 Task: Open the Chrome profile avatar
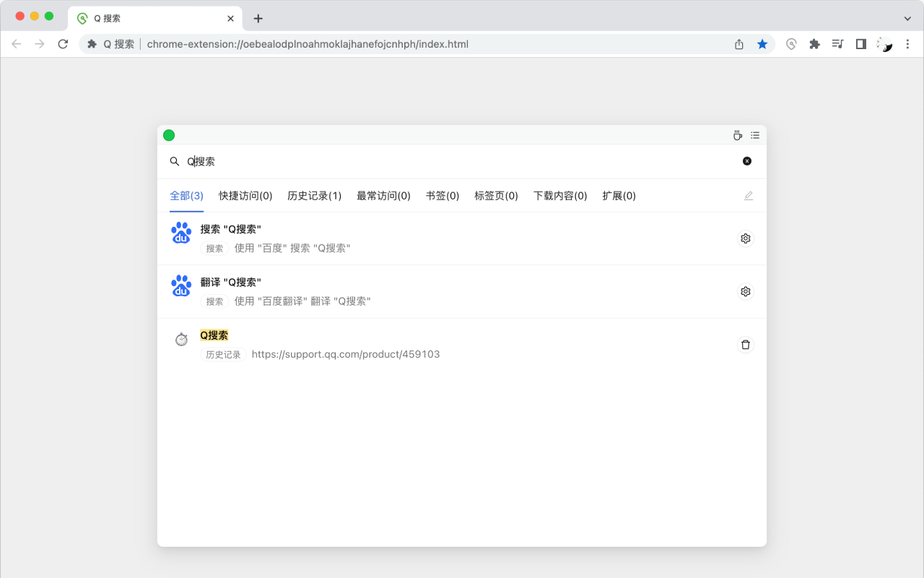click(884, 44)
